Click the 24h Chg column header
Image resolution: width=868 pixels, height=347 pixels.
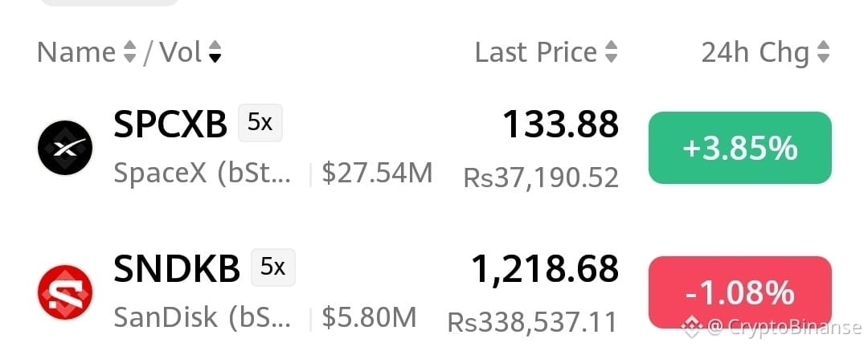tap(755, 52)
